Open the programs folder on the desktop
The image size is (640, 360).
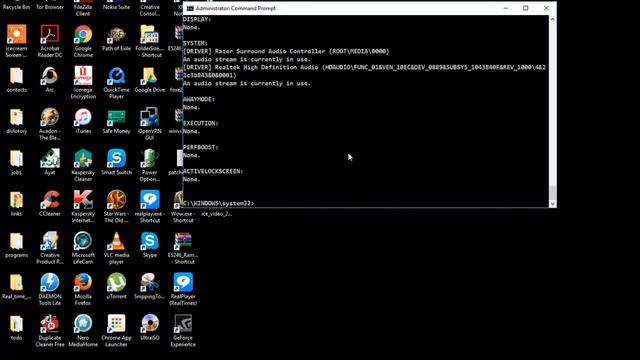pos(16,241)
